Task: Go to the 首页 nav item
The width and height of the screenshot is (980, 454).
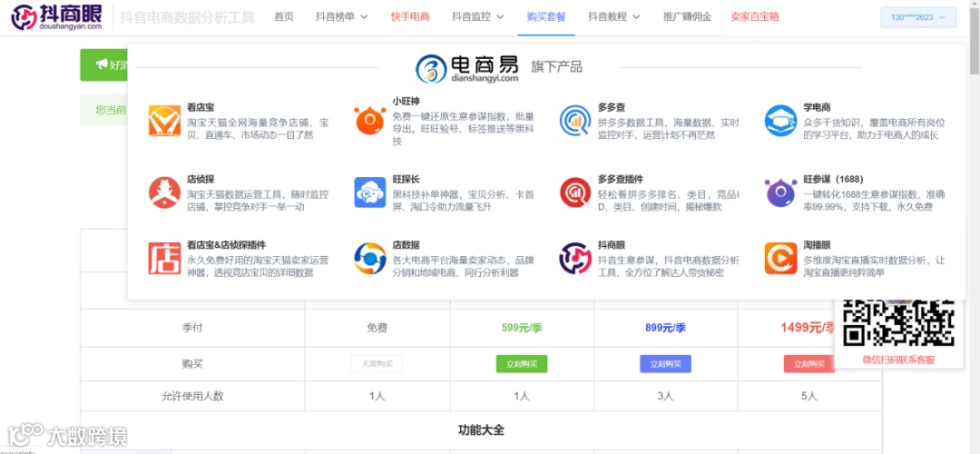Action: point(284,17)
